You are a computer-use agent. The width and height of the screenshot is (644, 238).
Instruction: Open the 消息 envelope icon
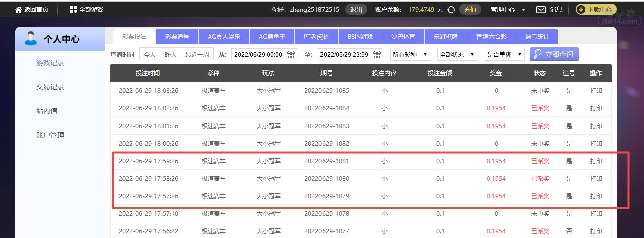coord(541,10)
